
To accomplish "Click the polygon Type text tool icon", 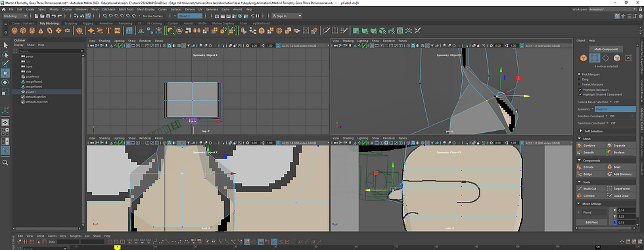I will pos(109,30).
